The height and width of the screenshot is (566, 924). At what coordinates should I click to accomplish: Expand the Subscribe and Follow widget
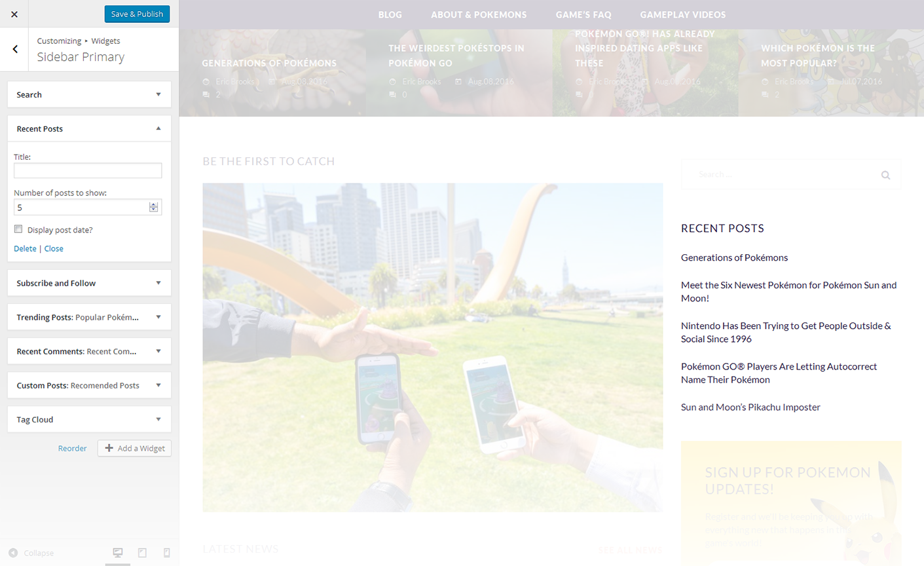pos(158,283)
